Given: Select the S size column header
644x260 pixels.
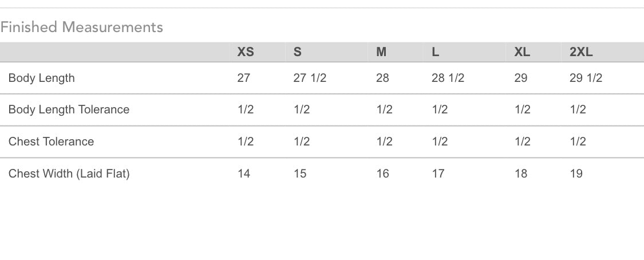Looking at the screenshot, I should coord(297,52).
